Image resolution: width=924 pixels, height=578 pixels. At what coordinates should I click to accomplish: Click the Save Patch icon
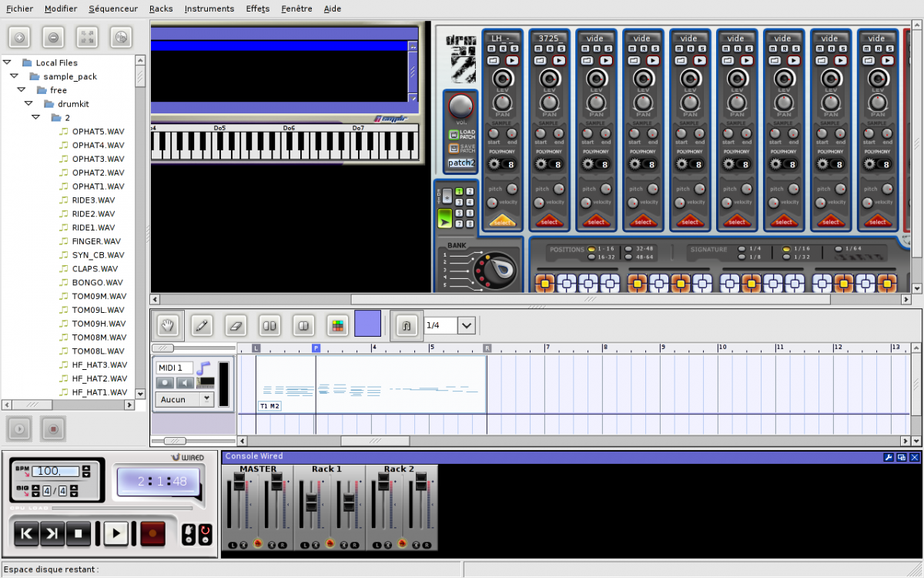click(x=454, y=148)
